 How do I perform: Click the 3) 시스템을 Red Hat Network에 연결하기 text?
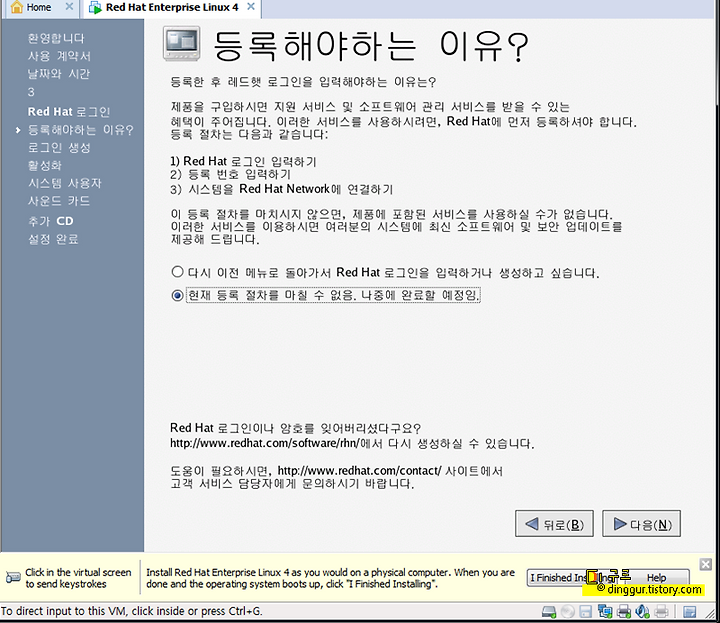tap(281, 189)
